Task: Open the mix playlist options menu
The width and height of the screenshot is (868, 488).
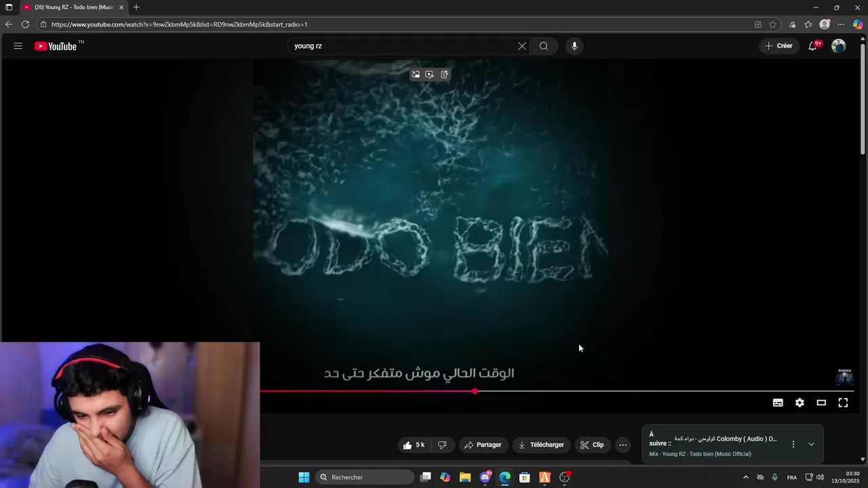Action: coord(793,445)
